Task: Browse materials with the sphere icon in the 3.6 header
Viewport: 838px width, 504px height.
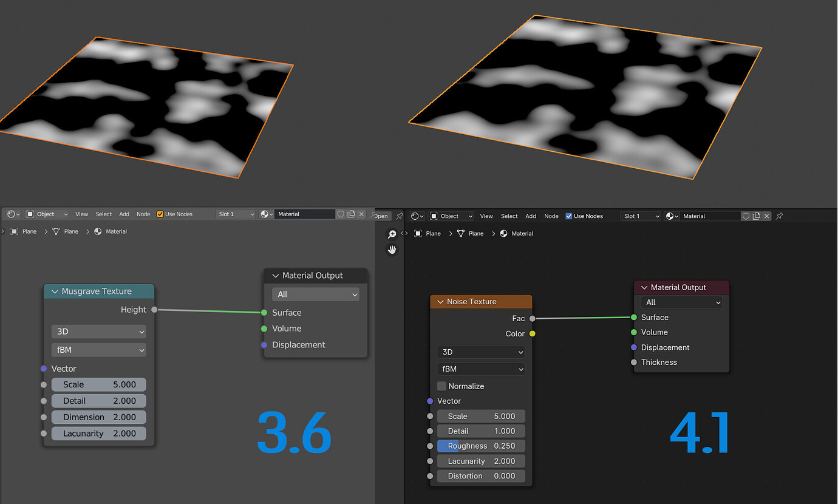Action: (267, 214)
